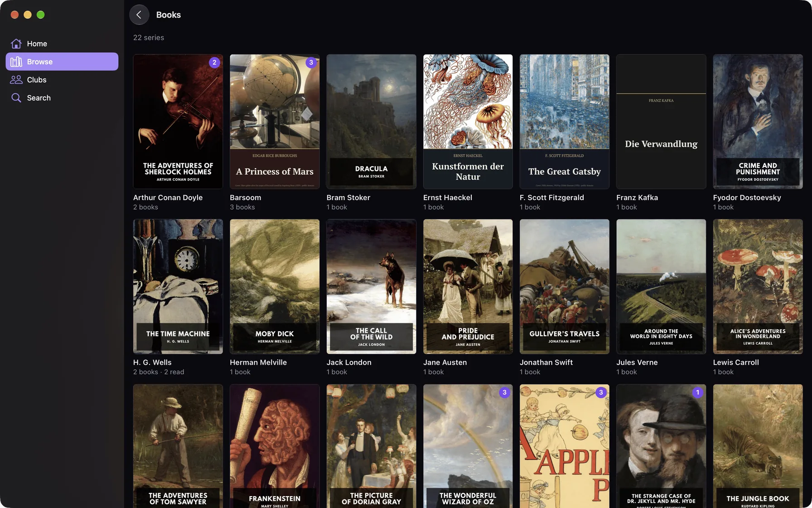Click the badge 3 on the Apple Pie cover
Viewport: 812px width, 508px height.
(601, 392)
